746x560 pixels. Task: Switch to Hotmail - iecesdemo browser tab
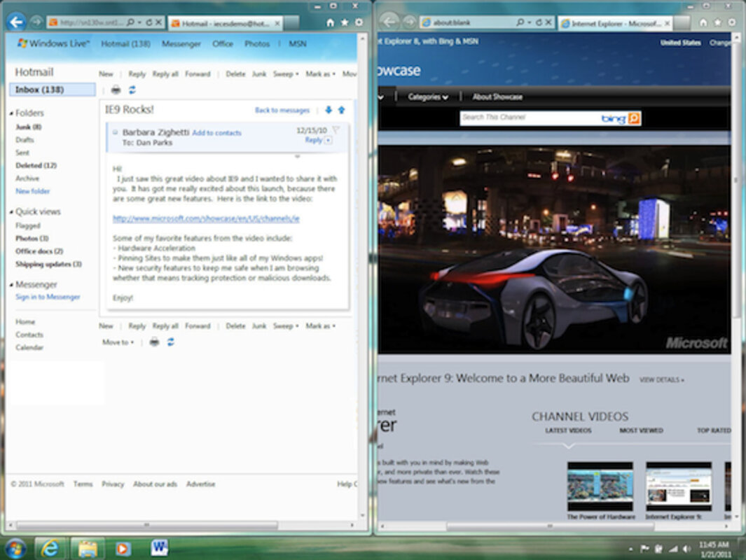pyautogui.click(x=226, y=23)
